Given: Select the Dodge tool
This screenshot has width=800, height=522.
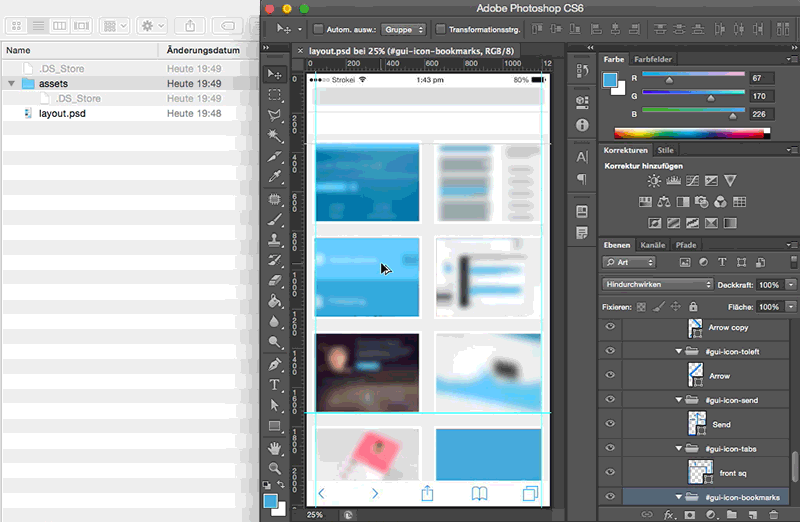Looking at the screenshot, I should 274,342.
